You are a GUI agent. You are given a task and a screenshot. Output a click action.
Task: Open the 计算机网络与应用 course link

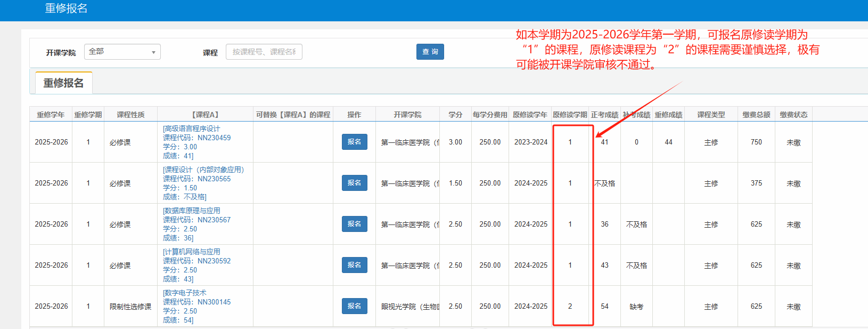click(192, 252)
